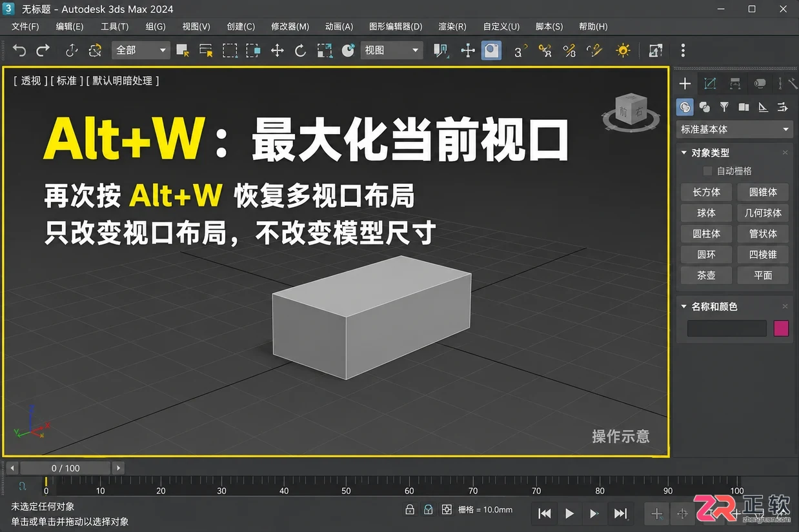Image resolution: width=799 pixels, height=532 pixels.
Task: Open the 渲染(R) menu
Action: coord(452,26)
